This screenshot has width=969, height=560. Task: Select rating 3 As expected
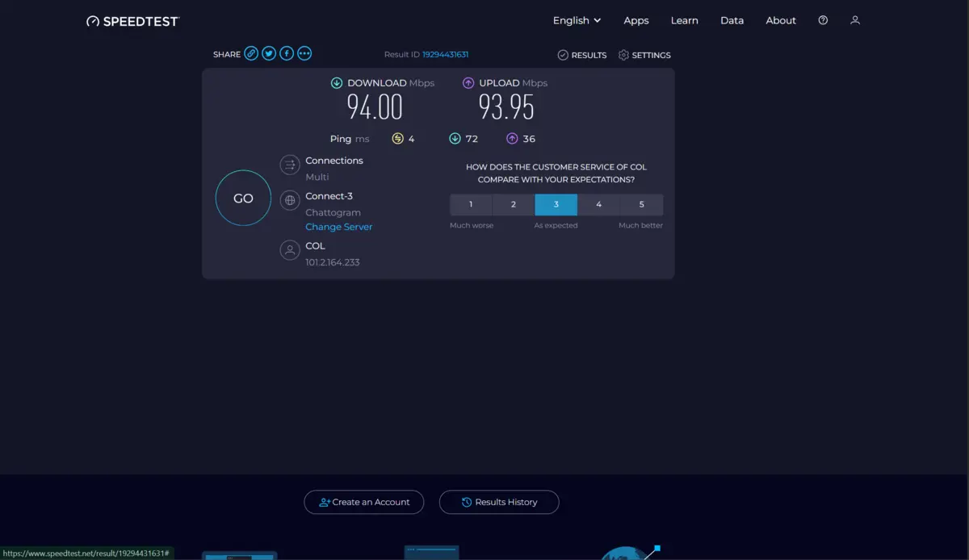[556, 204]
